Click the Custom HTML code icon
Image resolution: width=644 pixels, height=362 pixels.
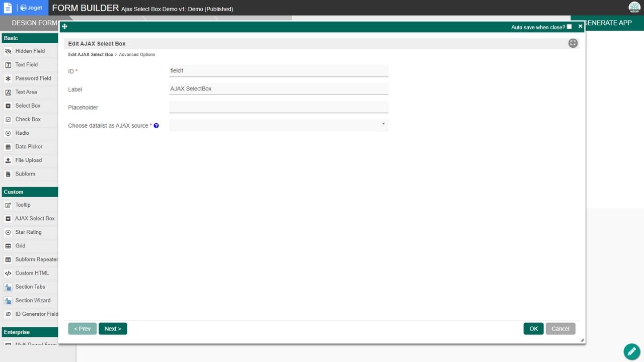(x=8, y=274)
